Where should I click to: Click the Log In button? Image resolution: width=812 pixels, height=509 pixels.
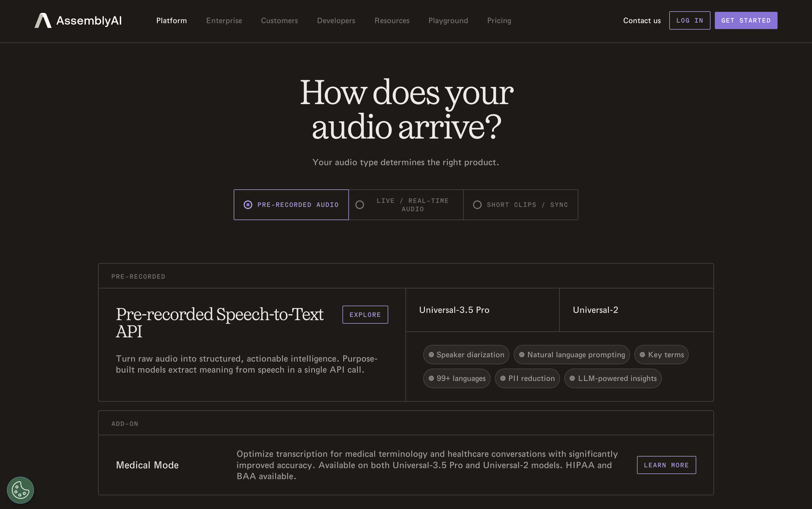tap(690, 20)
